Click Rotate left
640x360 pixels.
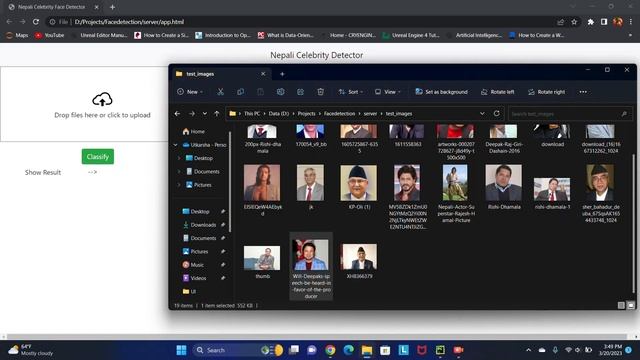point(497,92)
